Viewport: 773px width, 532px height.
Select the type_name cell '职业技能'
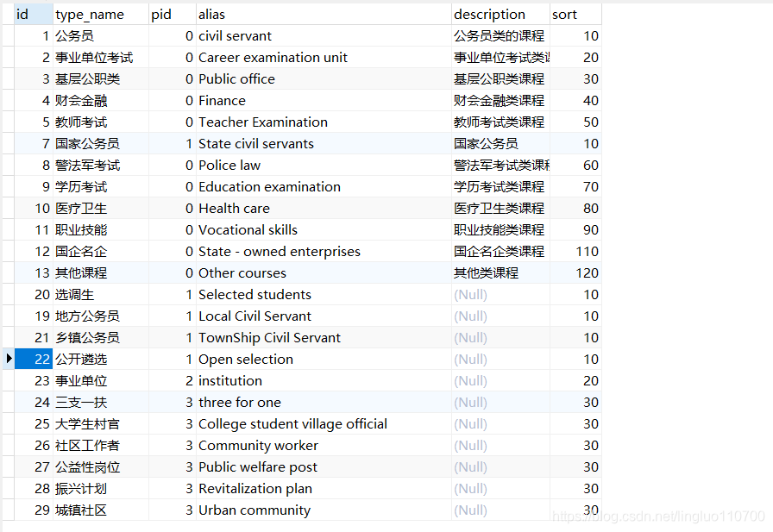101,230
